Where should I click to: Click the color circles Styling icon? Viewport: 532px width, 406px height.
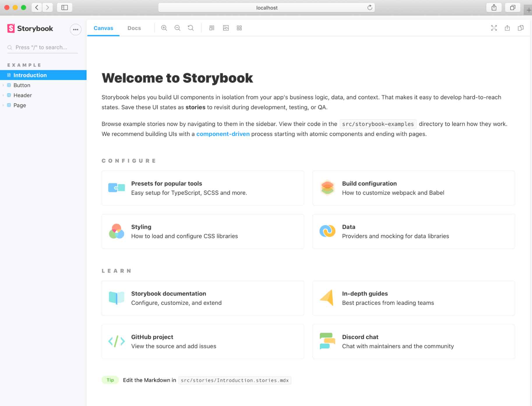(x=116, y=231)
